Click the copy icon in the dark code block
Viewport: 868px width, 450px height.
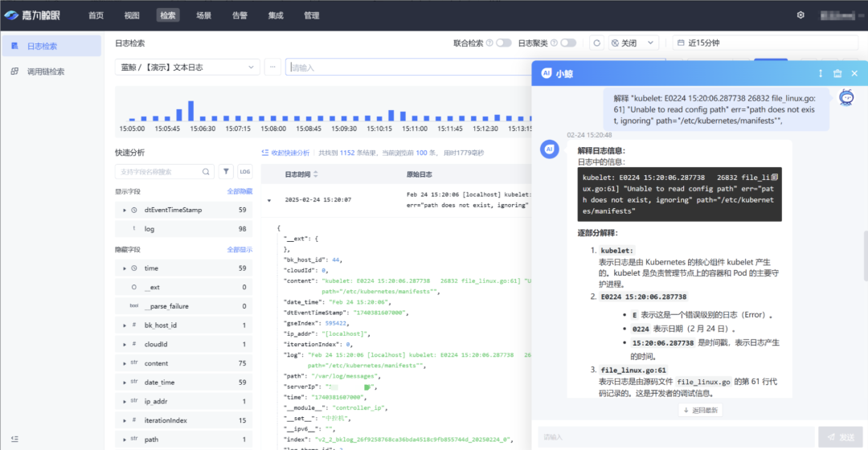tap(775, 177)
